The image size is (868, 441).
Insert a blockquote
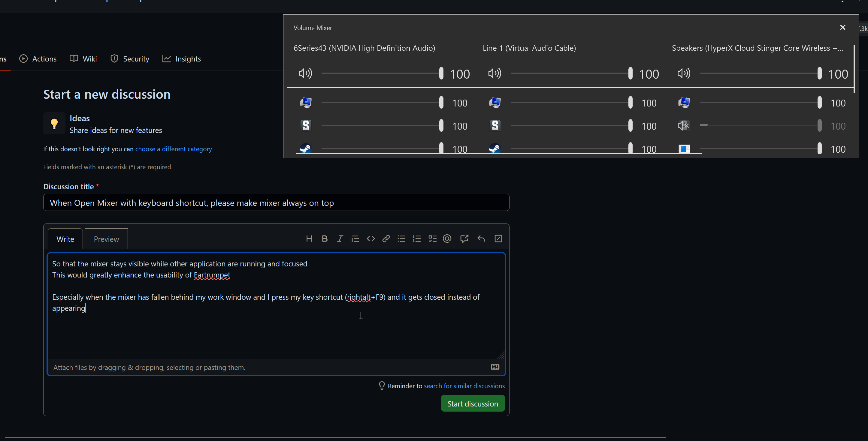point(355,238)
